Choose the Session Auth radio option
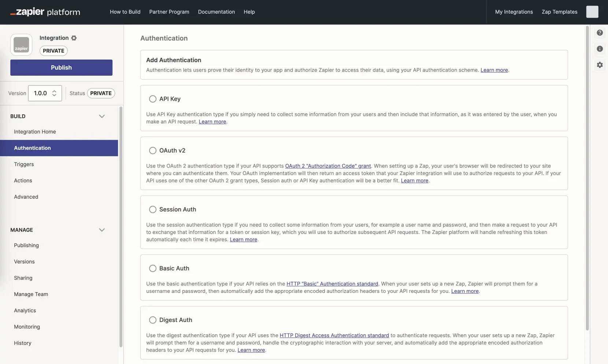608x364 pixels. 153,209
